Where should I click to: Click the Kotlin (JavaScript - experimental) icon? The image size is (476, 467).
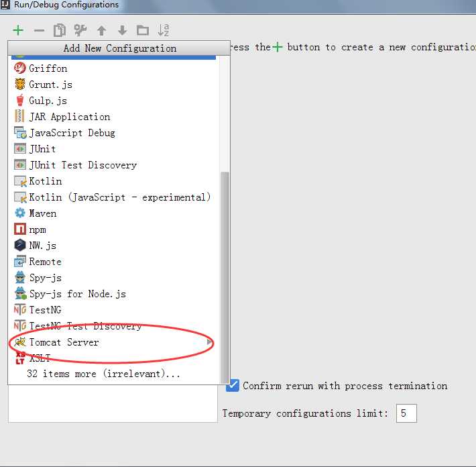point(20,197)
